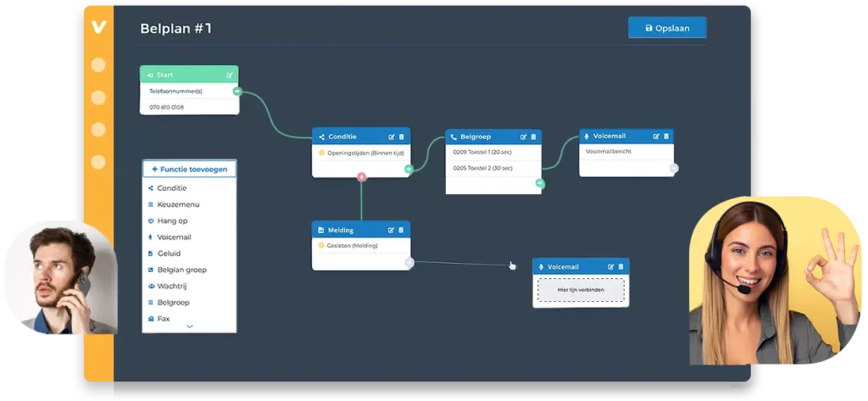Delete the Belgroep node via trash icon
The height and width of the screenshot is (401, 868).
point(534,136)
